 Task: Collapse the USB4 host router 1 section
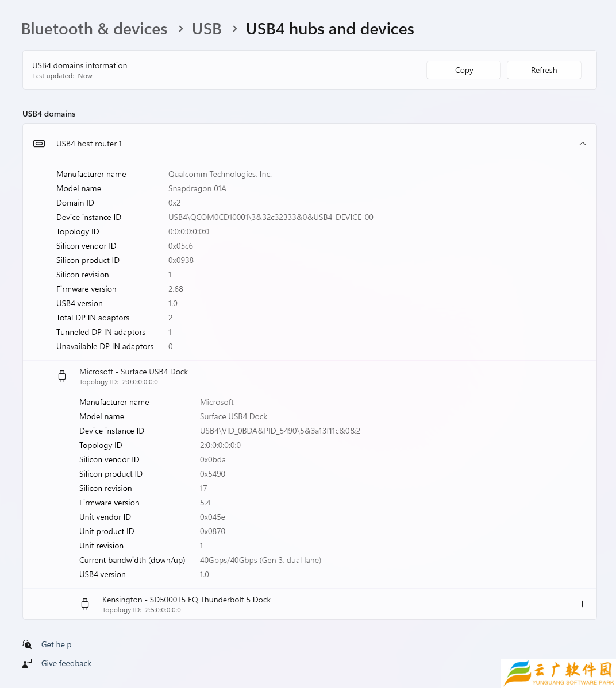(583, 144)
